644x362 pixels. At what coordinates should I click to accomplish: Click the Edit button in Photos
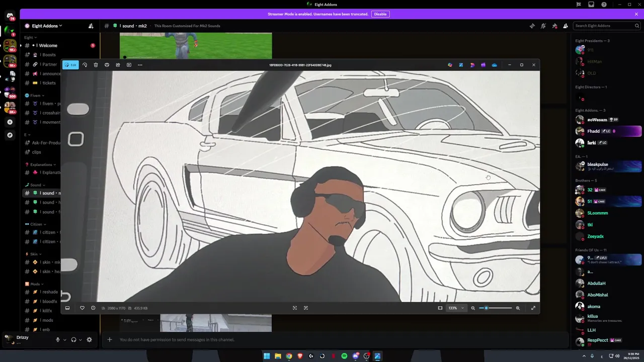(70, 65)
